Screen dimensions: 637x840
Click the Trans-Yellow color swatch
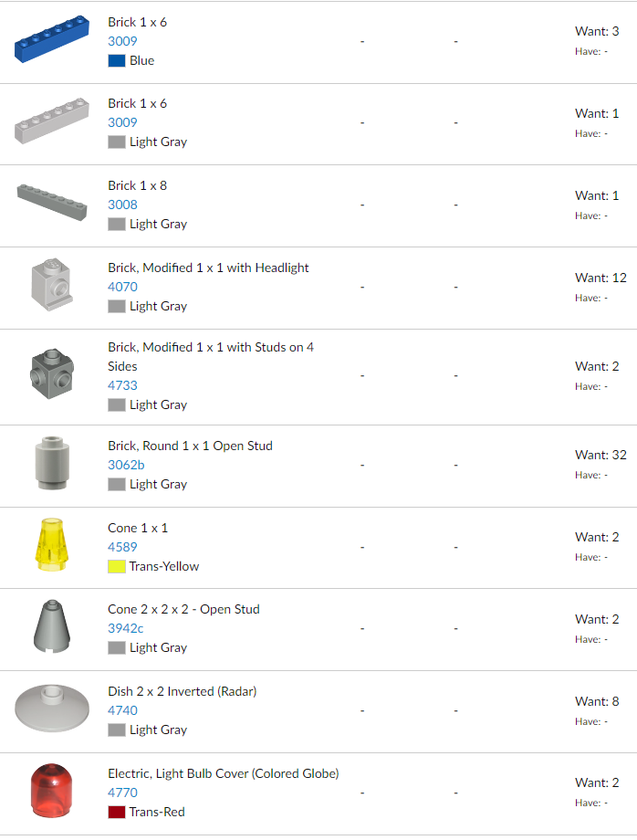tap(116, 566)
